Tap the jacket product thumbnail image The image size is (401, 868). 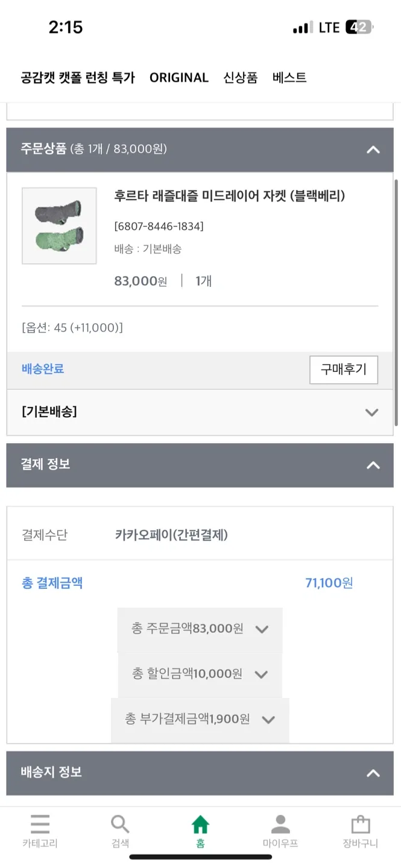pyautogui.click(x=59, y=225)
